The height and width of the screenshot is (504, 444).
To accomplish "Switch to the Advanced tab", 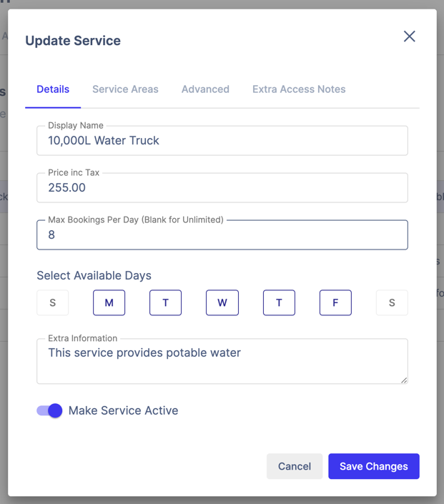I will pyautogui.click(x=205, y=89).
